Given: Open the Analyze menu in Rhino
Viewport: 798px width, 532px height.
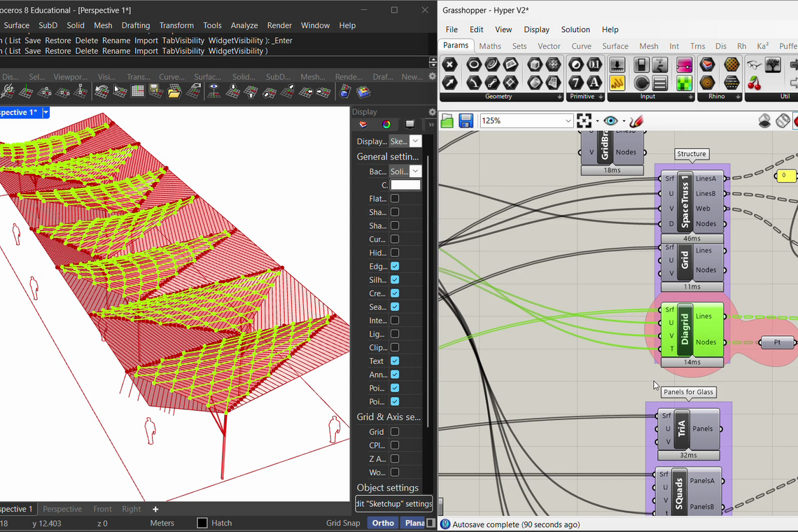Looking at the screenshot, I should tap(244, 25).
